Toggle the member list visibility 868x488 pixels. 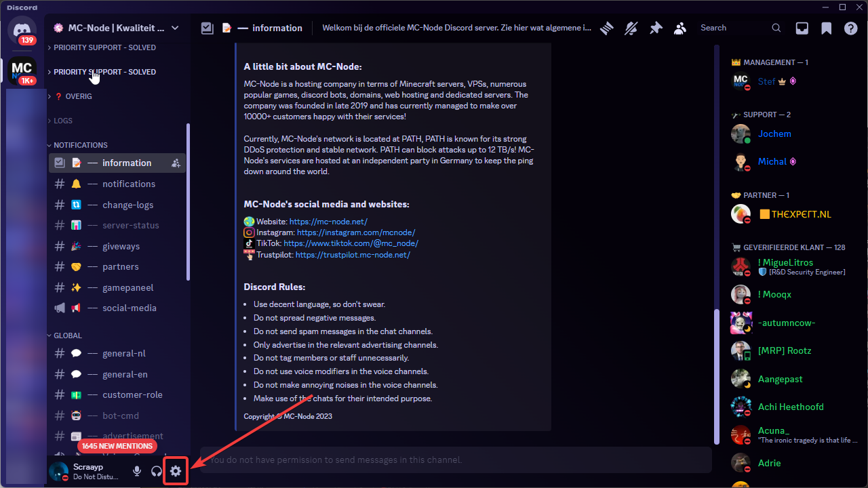tap(679, 28)
